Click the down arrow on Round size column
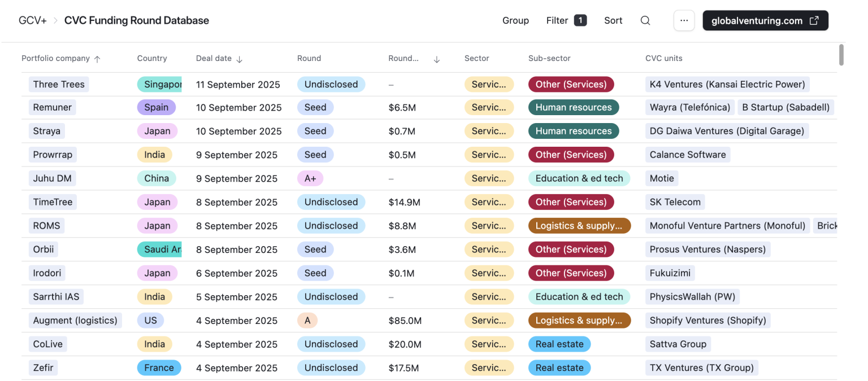This screenshot has width=868, height=381. click(x=436, y=59)
